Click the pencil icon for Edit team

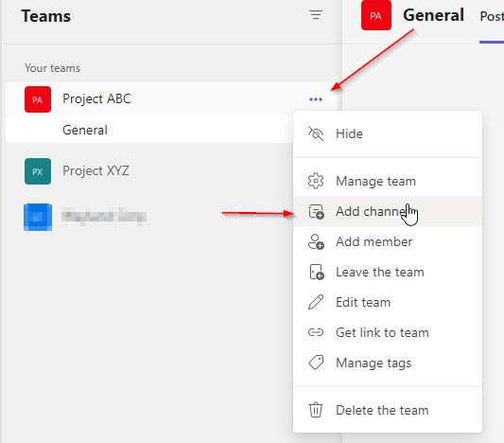point(316,302)
